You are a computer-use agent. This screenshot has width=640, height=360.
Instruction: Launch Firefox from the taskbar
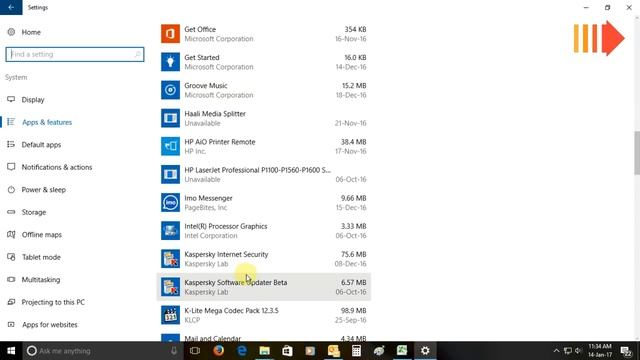click(218, 351)
